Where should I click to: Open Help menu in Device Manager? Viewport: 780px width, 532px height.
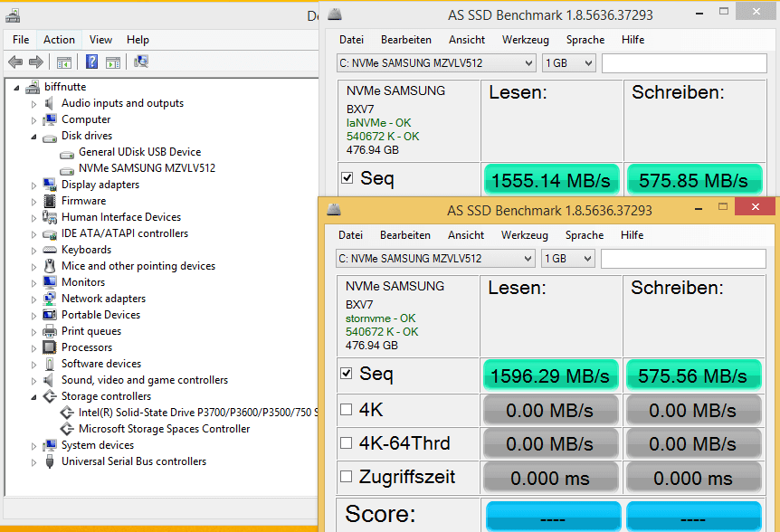point(138,40)
